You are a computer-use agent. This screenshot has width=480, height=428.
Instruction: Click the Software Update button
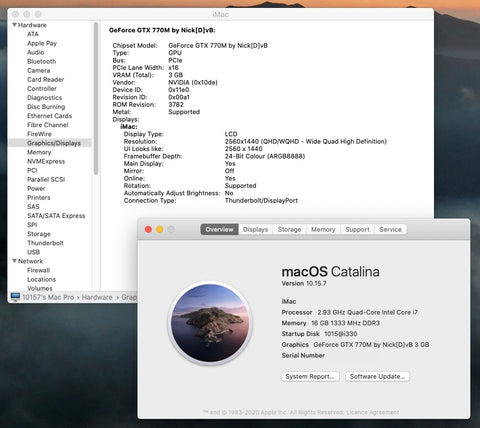[377, 376]
